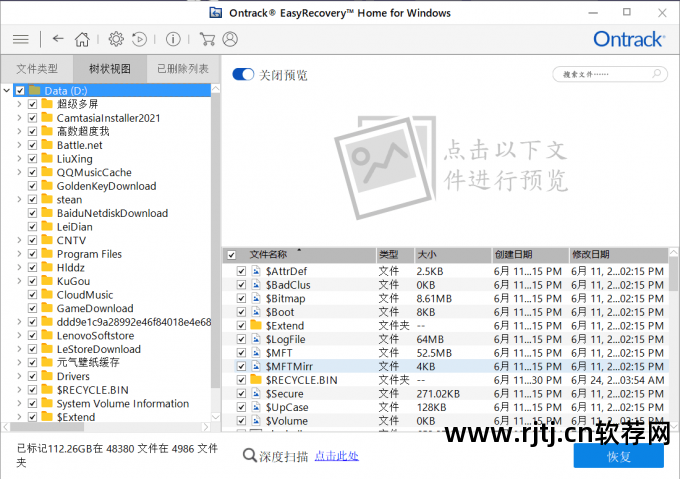The width and height of the screenshot is (680, 479).
Task: Expand the stean folder
Action: pyautogui.click(x=19, y=199)
